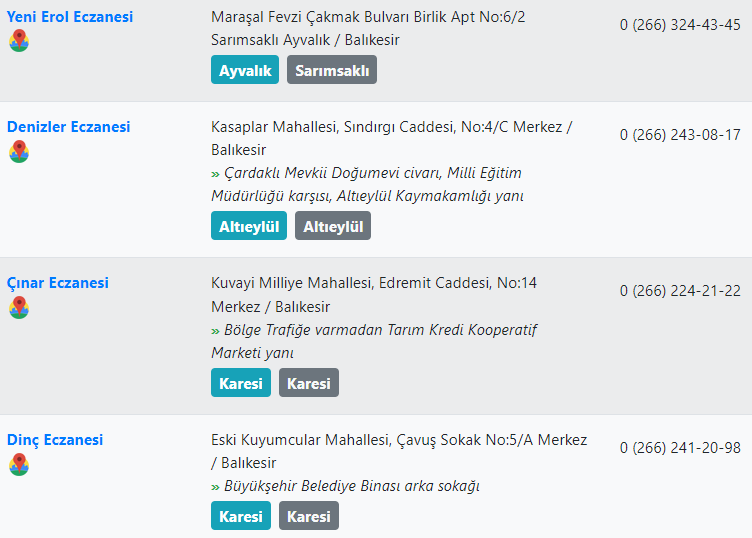The image size is (752, 538).
Task: Open map pin for Yeni Erol Eczanesi
Action: (x=19, y=41)
